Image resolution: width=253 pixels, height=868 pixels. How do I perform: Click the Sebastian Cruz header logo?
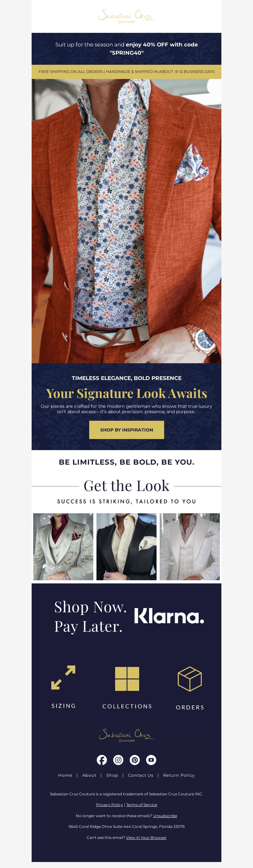point(126,16)
